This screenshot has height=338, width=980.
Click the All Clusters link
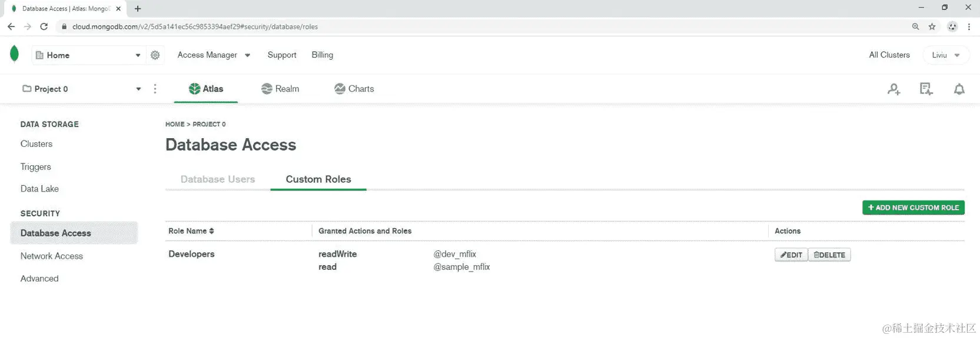(x=889, y=55)
